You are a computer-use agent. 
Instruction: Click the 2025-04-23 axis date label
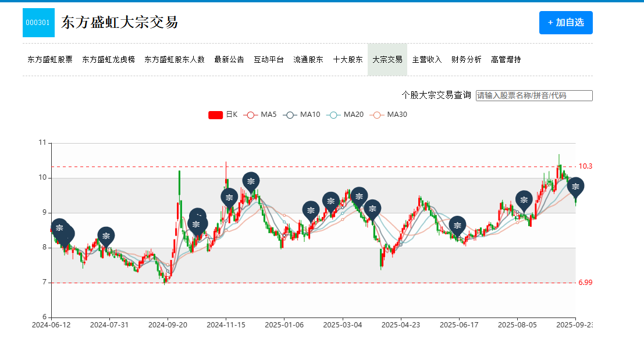(x=401, y=325)
